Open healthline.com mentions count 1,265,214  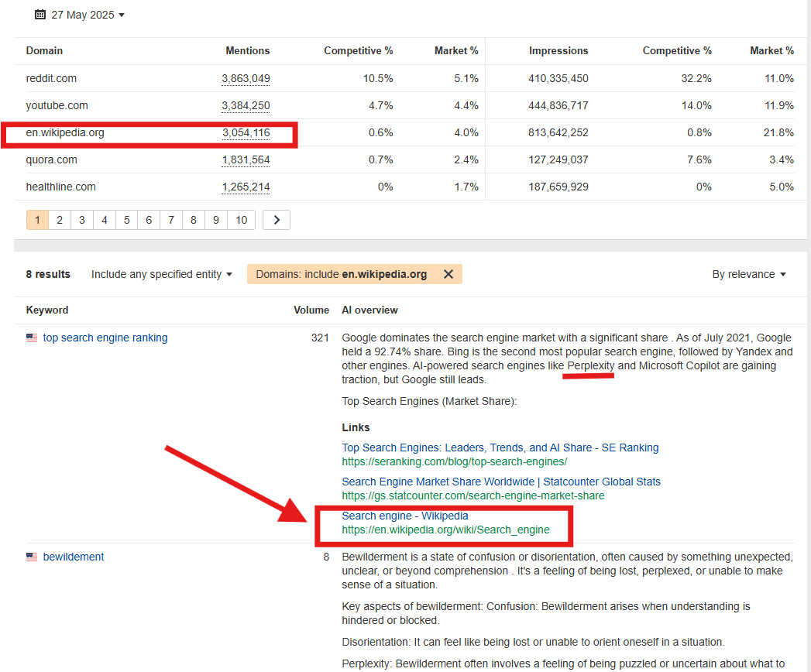[246, 187]
